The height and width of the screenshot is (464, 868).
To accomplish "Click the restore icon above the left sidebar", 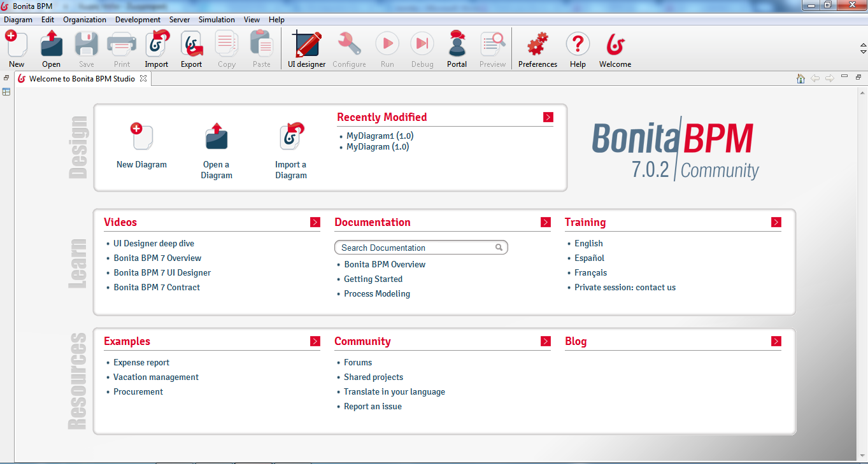I will tap(6, 78).
